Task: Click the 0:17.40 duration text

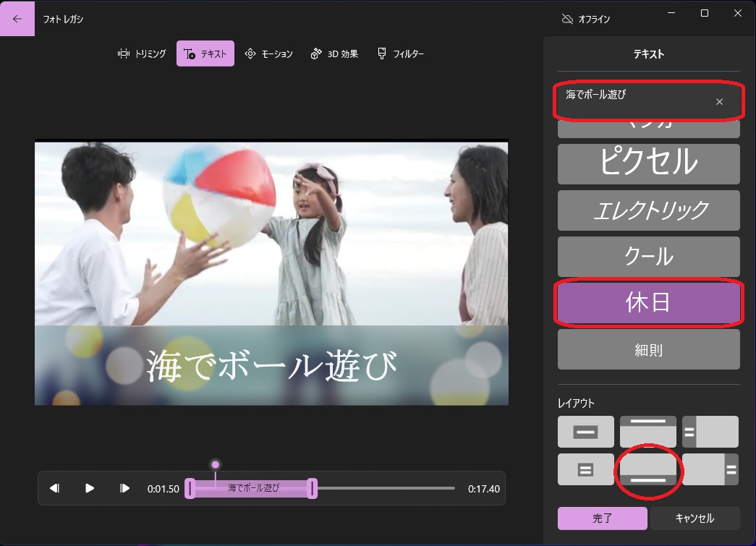Action: tap(483, 489)
